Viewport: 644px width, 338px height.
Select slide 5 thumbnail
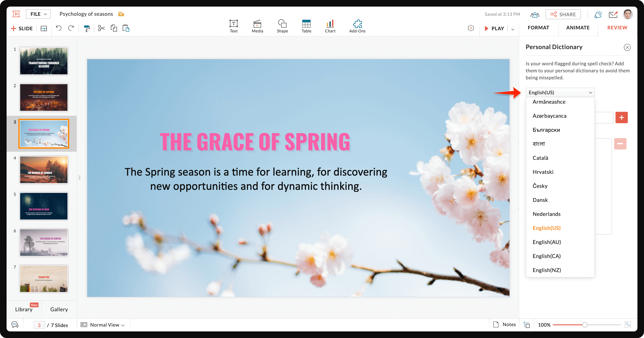click(43, 206)
